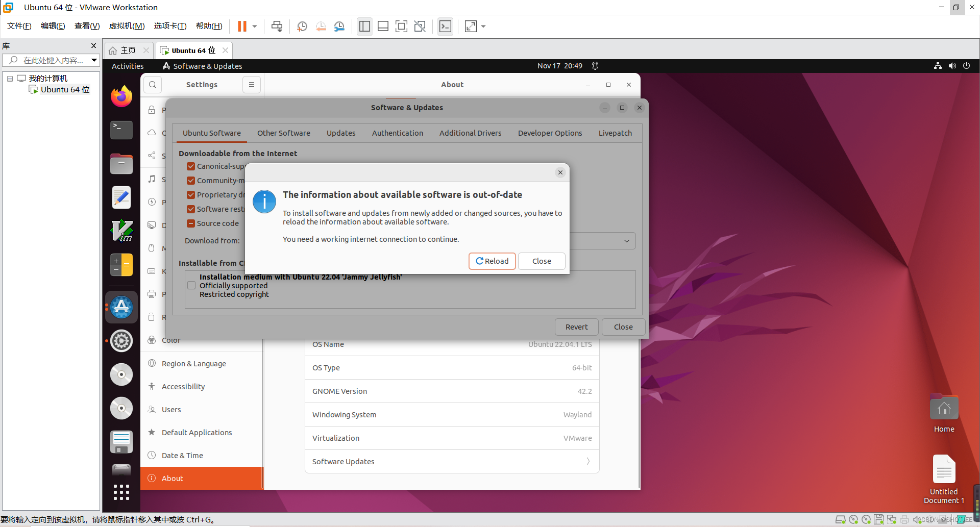
Task: Click the VMware pause (suspend) button
Action: [242, 27]
